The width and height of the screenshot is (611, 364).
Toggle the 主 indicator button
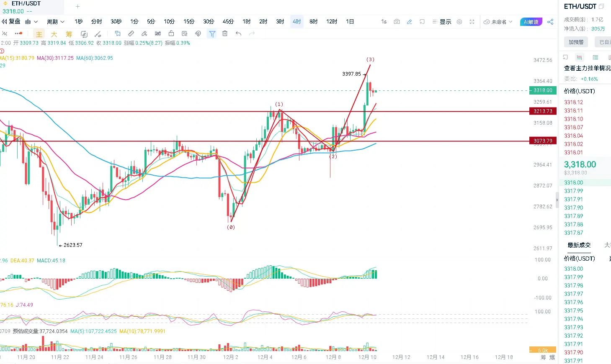coord(39,34)
